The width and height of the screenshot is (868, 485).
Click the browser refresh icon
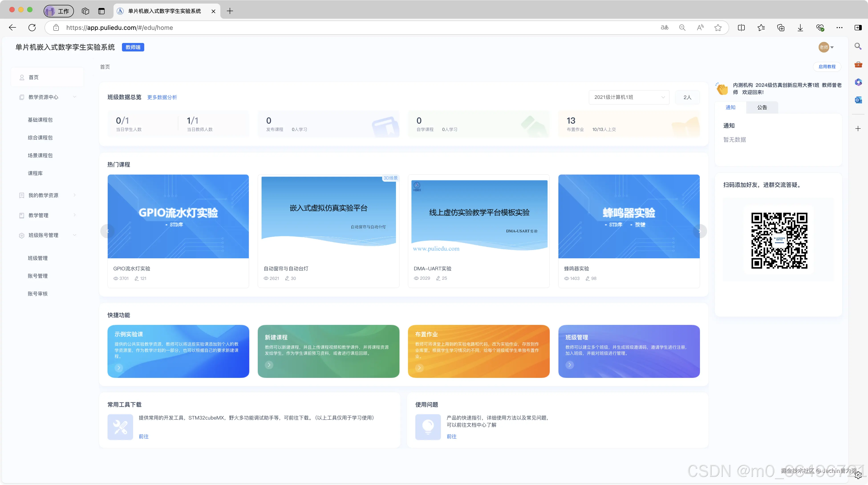point(32,28)
